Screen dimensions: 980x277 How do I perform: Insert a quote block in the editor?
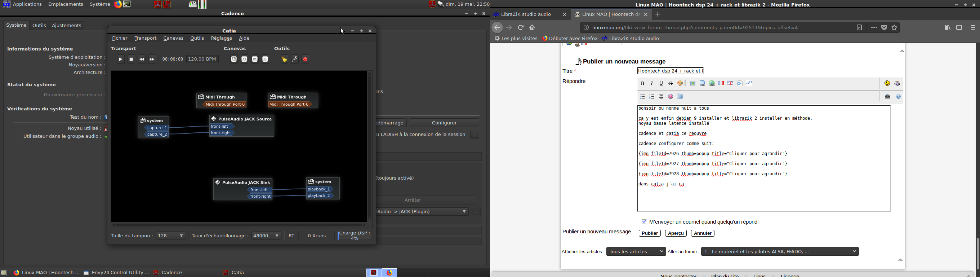coord(749,83)
